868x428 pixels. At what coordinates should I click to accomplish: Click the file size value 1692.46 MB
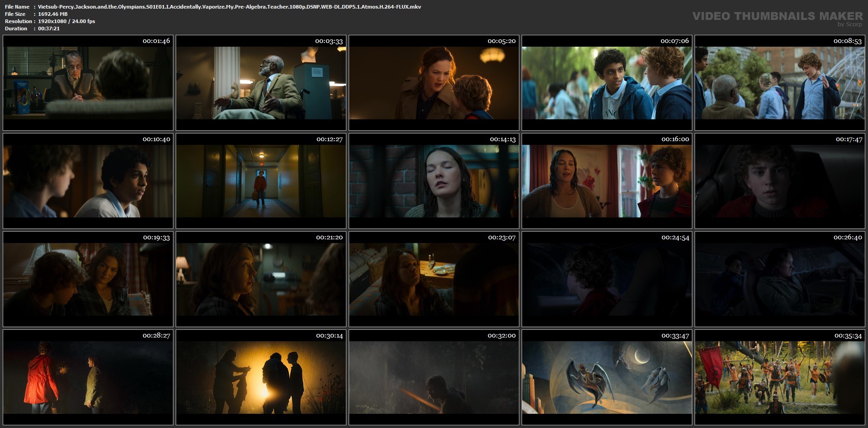(53, 14)
